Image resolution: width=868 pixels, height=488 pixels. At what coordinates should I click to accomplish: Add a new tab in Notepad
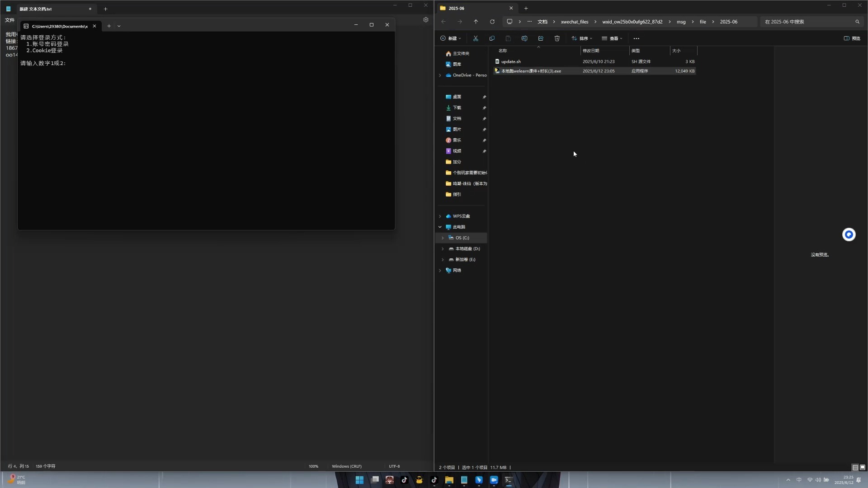(105, 9)
